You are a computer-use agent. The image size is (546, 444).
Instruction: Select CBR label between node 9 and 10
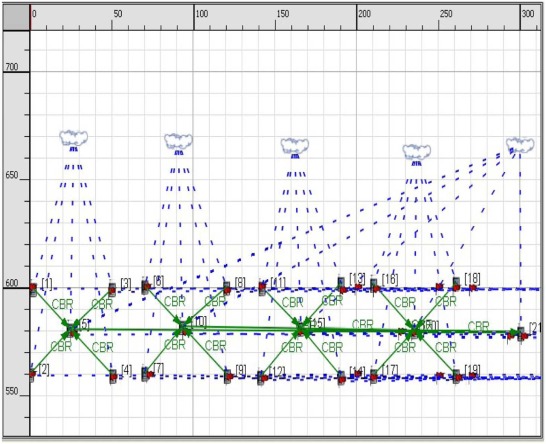[216, 345]
